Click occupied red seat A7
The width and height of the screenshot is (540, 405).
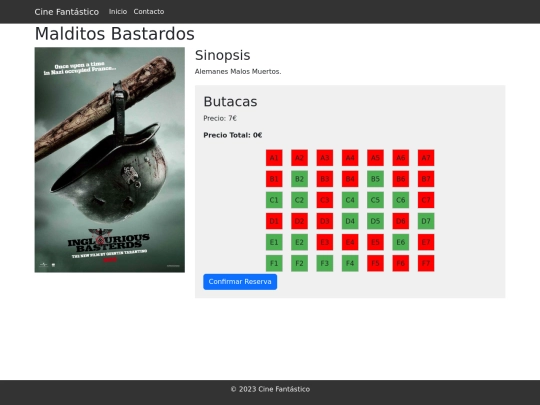click(x=426, y=158)
